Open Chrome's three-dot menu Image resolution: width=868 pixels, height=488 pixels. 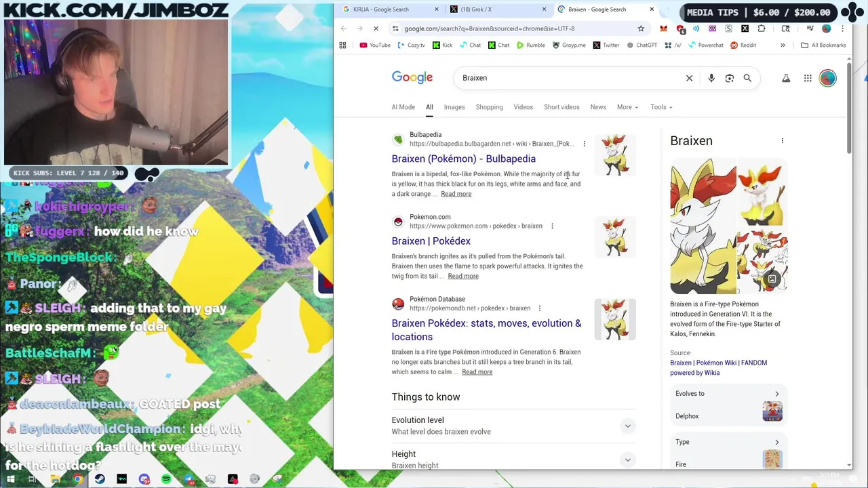[842, 28]
